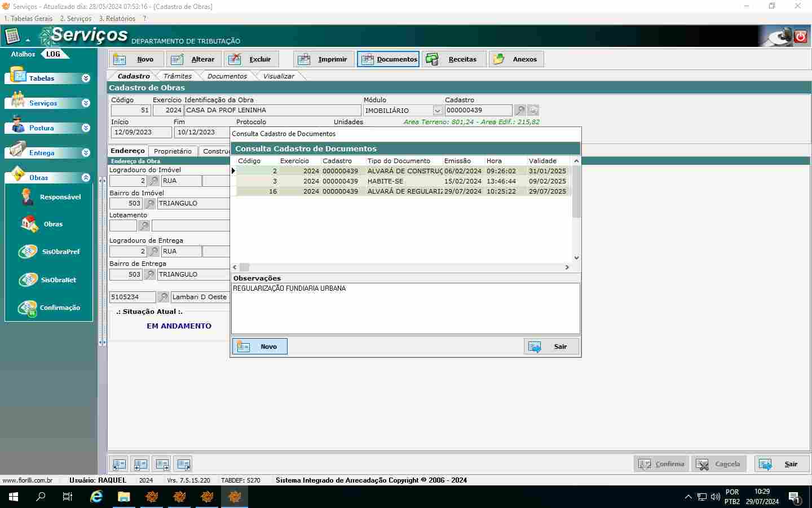This screenshot has width=812, height=508.
Task: Open Receitas from the toolbar
Action: pyautogui.click(x=455, y=59)
